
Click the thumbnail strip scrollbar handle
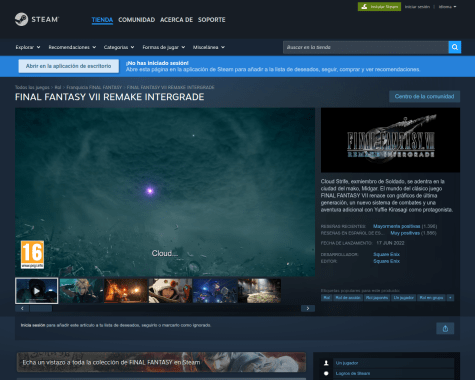[x=41, y=308]
